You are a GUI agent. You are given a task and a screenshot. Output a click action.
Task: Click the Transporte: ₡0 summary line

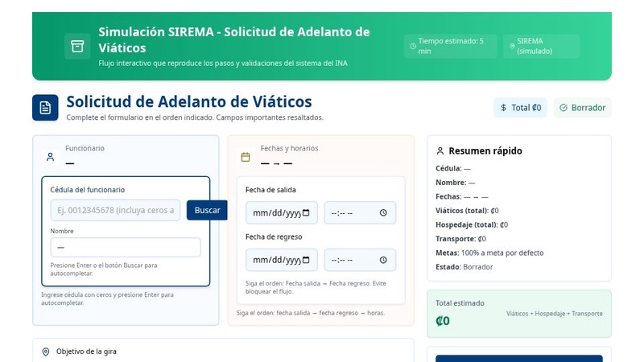coord(460,238)
